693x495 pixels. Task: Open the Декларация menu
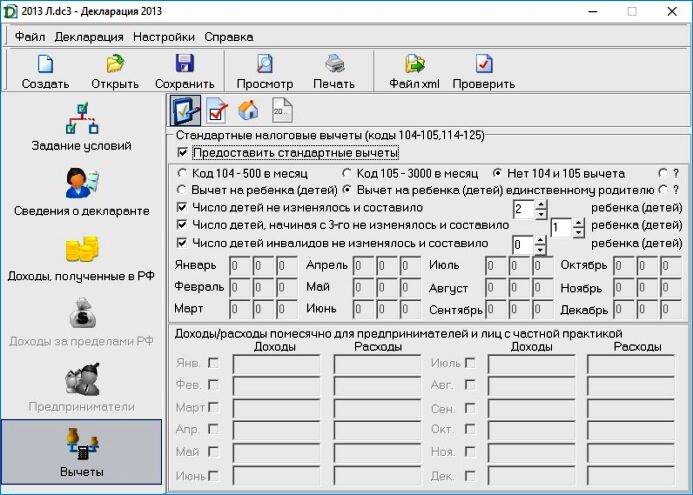pos(88,36)
